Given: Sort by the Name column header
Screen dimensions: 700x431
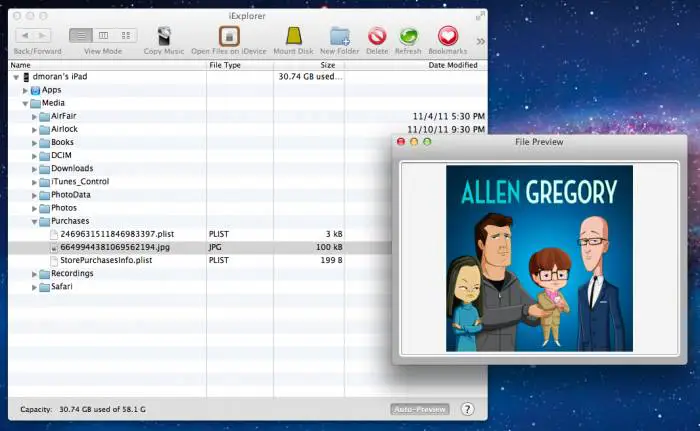Looking at the screenshot, I should pos(21,65).
